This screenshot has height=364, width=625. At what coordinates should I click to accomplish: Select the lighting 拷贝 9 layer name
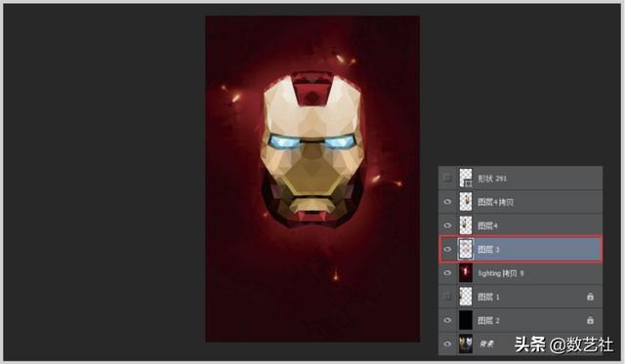(501, 273)
